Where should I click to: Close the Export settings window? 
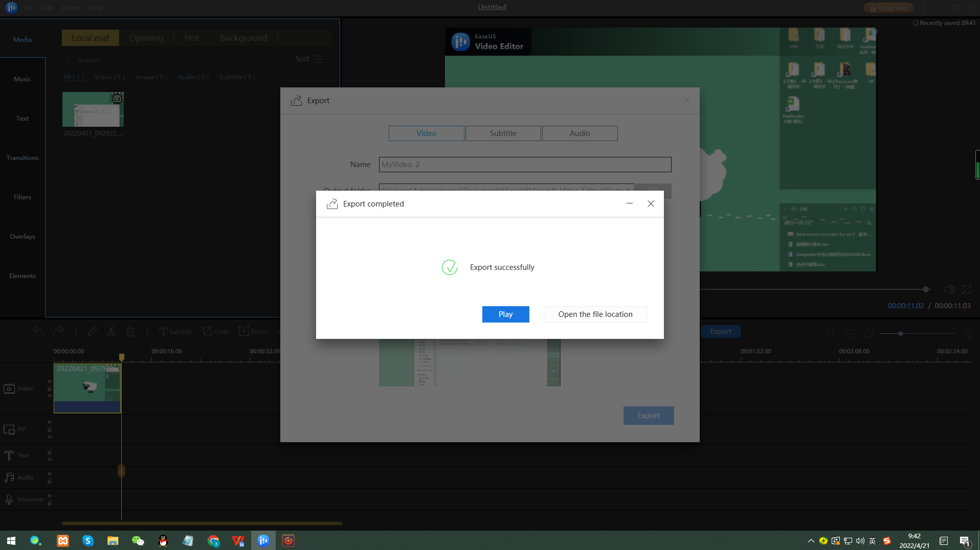tap(686, 101)
